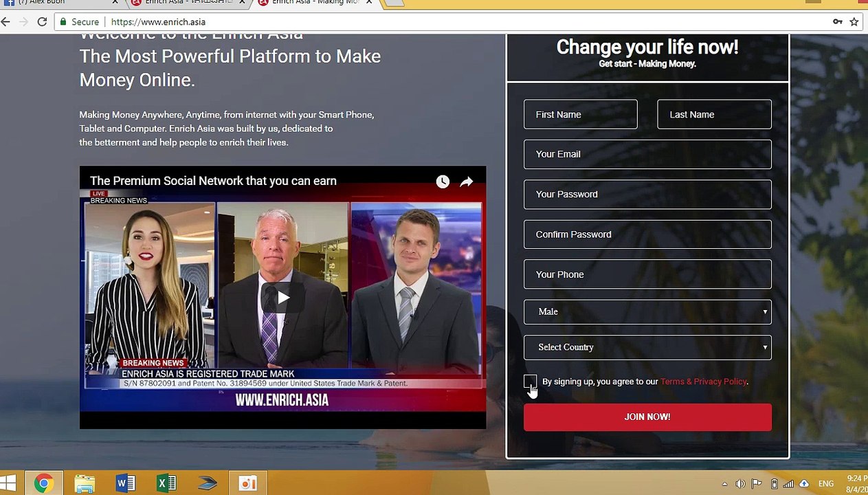Switch to the second Enrich Asia tab
Viewport: 868px width, 495px height.
pyautogui.click(x=187, y=3)
